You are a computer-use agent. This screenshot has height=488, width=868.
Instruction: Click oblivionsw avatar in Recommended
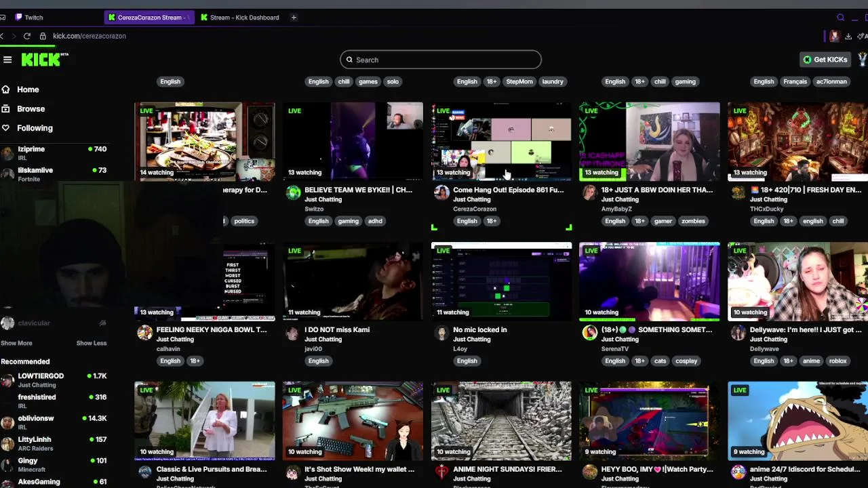[7, 422]
